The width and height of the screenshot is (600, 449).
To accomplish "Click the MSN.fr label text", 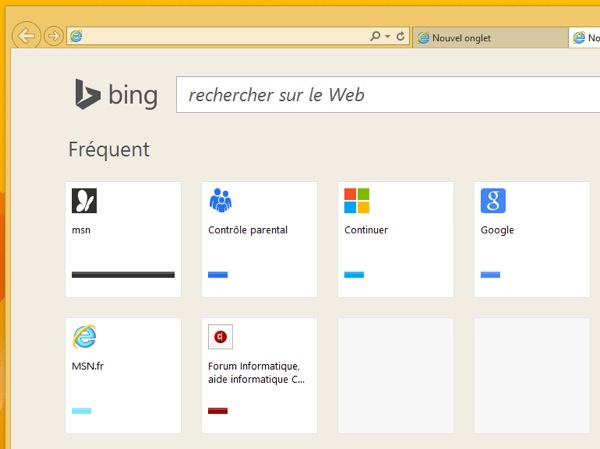I will (x=88, y=366).
